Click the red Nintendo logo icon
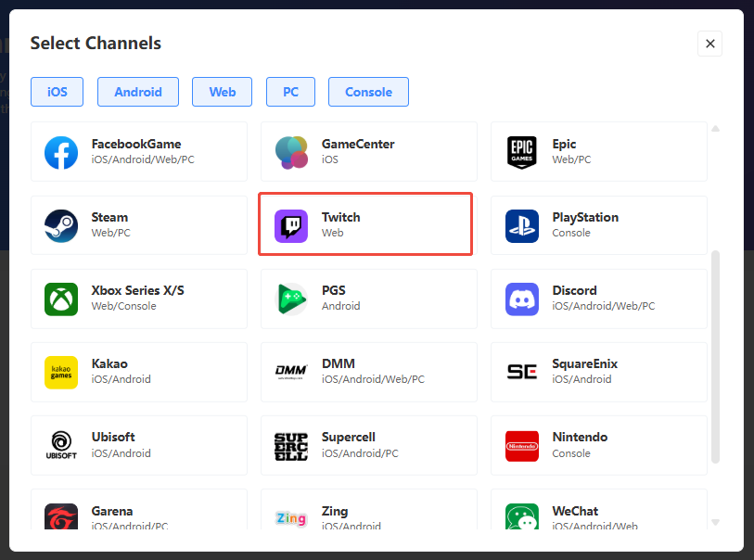Screen dimensions: 754x560 522,446
